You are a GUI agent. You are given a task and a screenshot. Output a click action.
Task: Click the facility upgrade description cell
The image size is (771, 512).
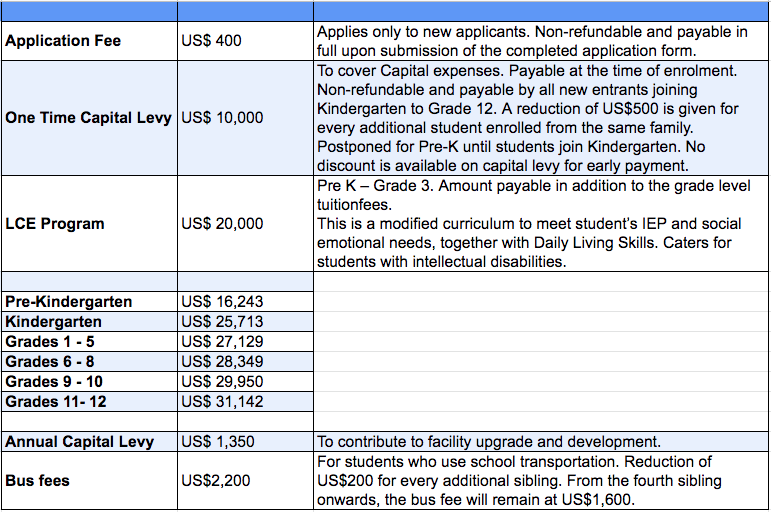point(541,442)
